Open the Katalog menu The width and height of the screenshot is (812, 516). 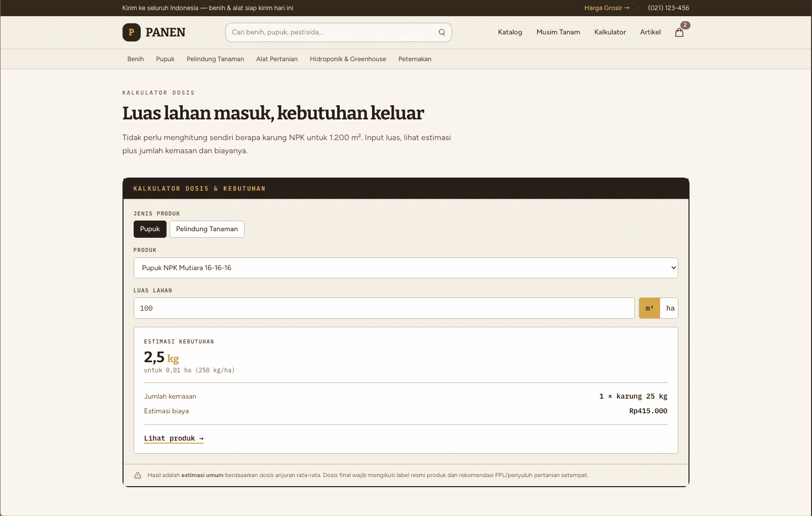[x=510, y=32]
